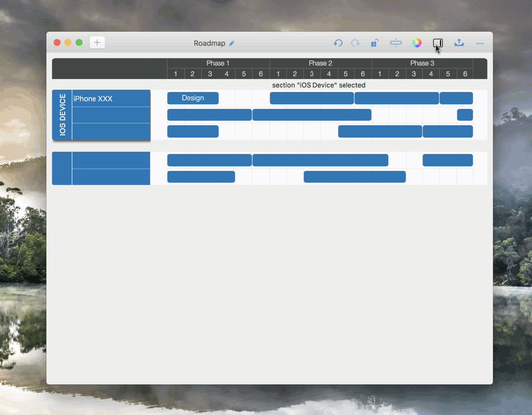
Task: Select the iPhone XXX row label
Action: coord(111,99)
